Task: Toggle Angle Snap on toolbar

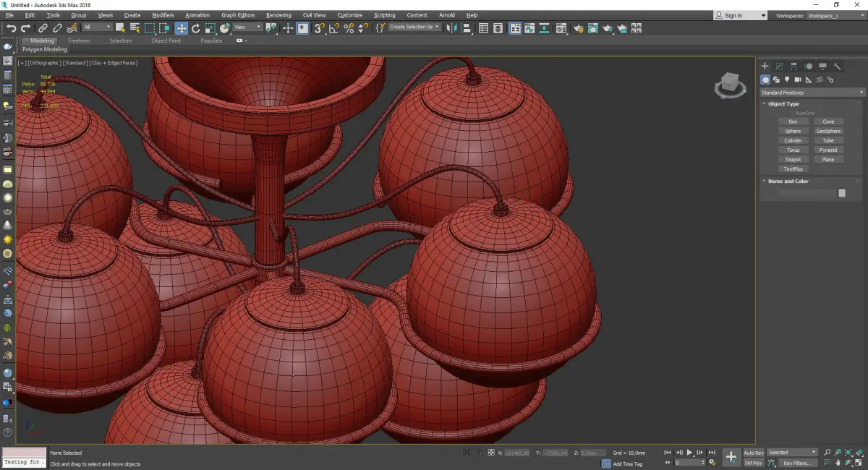Action: [334, 28]
